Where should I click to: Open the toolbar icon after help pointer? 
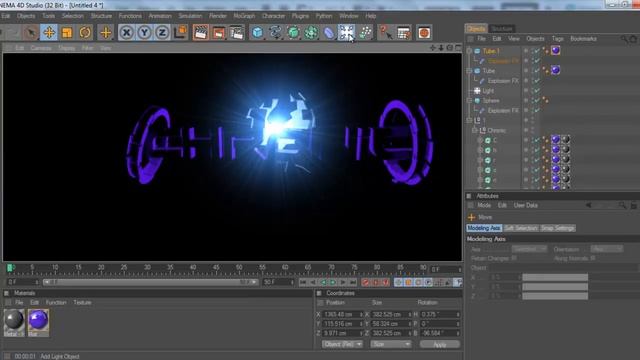click(403, 33)
